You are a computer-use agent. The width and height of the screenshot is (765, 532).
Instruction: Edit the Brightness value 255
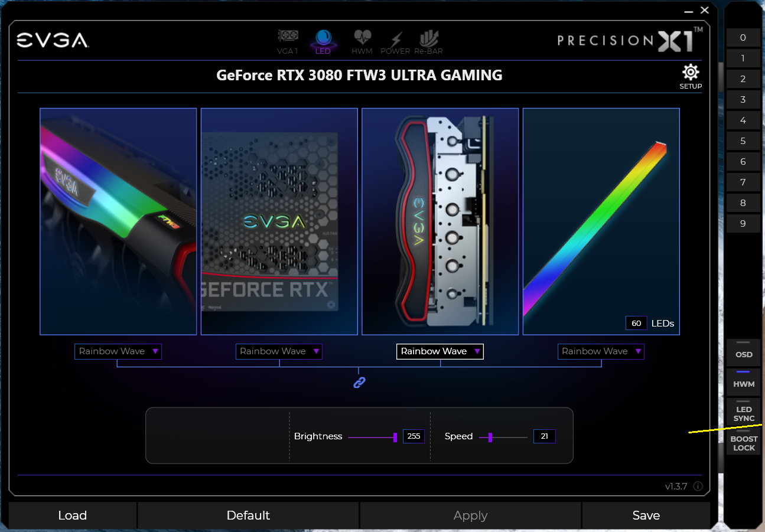point(414,436)
